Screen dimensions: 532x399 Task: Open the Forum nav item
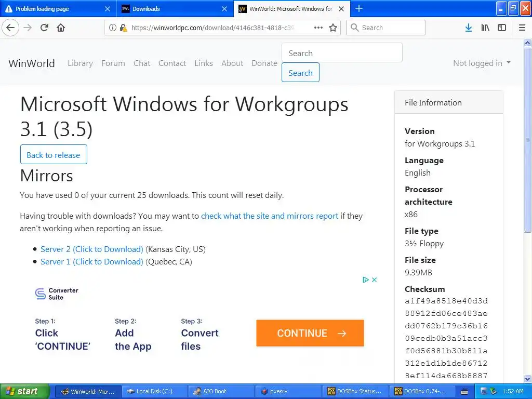tap(113, 63)
